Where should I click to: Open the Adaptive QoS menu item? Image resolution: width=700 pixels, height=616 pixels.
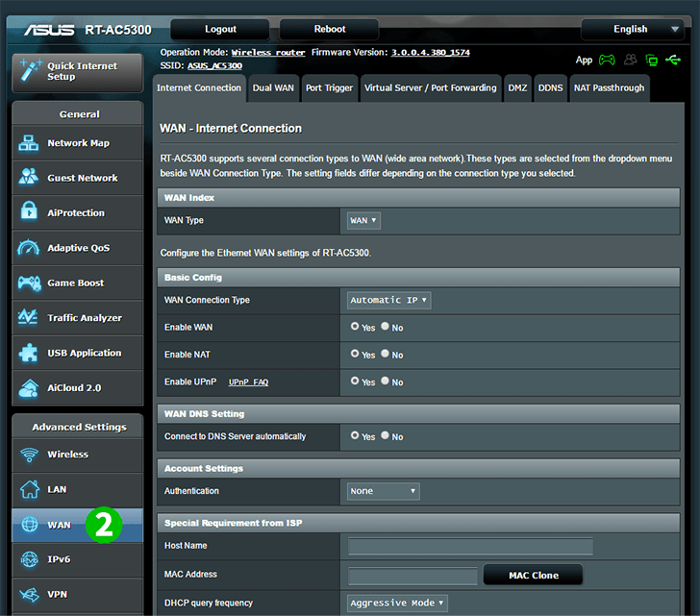[78, 248]
